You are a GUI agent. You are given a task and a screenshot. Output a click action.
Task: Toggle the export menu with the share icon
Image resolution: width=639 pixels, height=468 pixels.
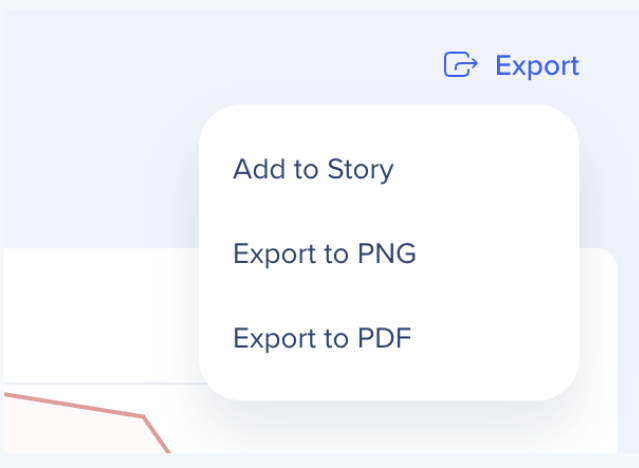coord(461,64)
